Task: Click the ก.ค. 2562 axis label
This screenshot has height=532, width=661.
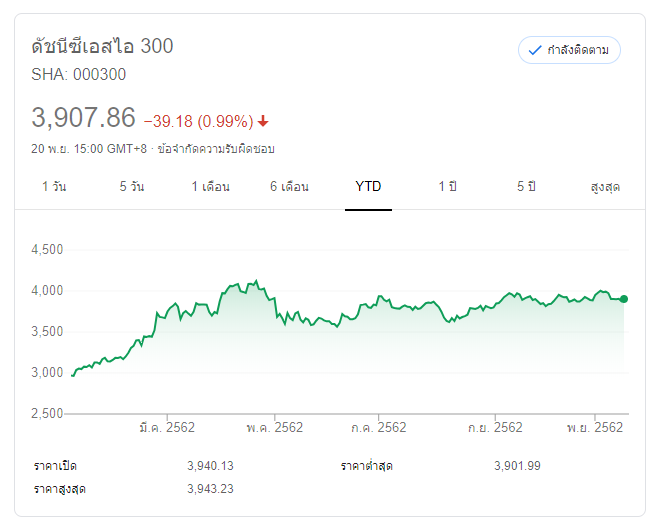Action: [x=378, y=427]
